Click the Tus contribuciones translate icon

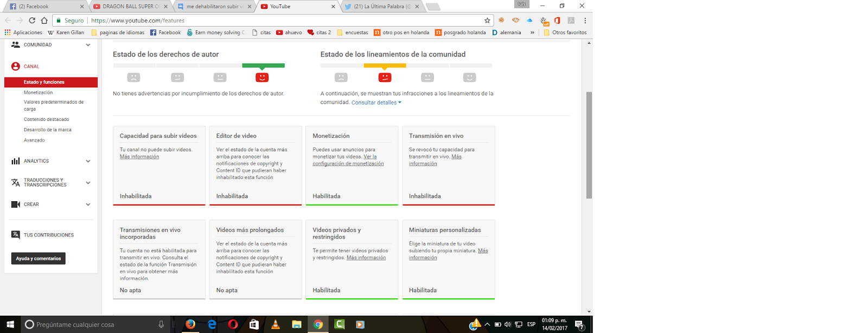15,235
